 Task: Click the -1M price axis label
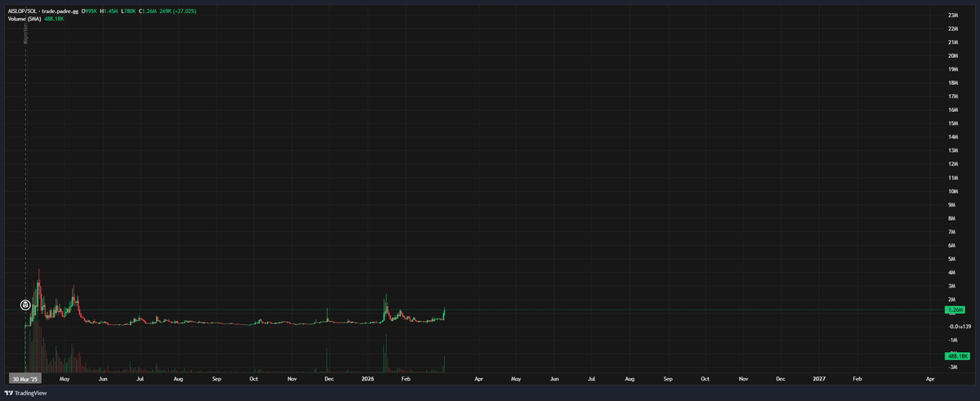coord(953,340)
